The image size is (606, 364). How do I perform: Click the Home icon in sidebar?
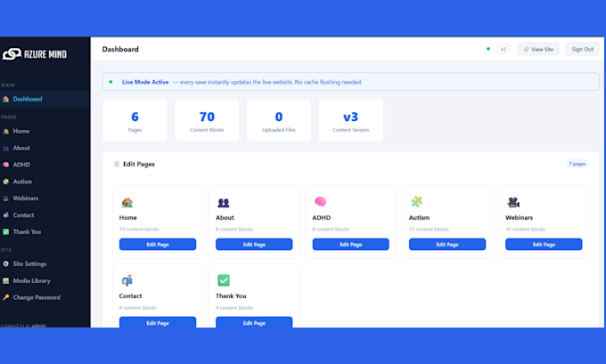tap(6, 131)
